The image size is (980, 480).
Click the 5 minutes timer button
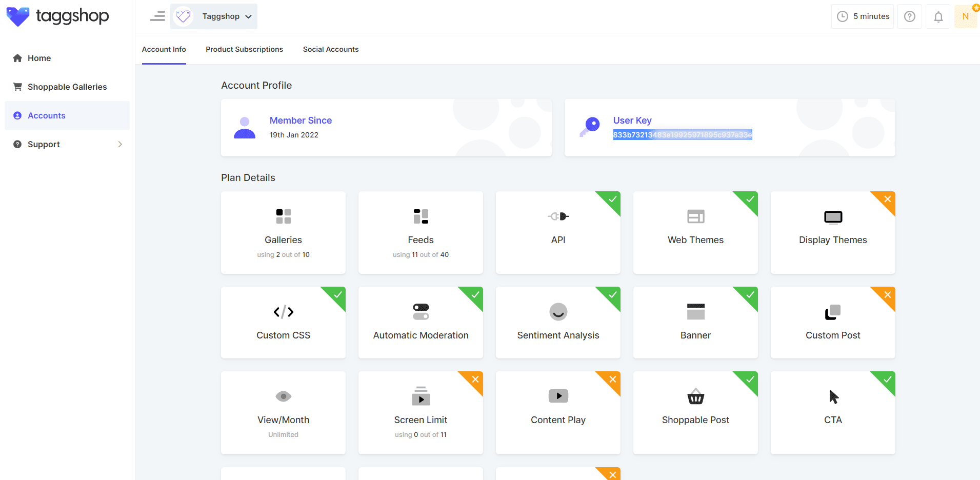863,16
